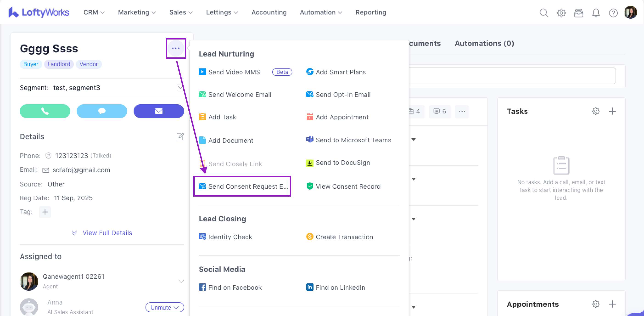
Task: Click the search magnifier icon
Action: 544,12
